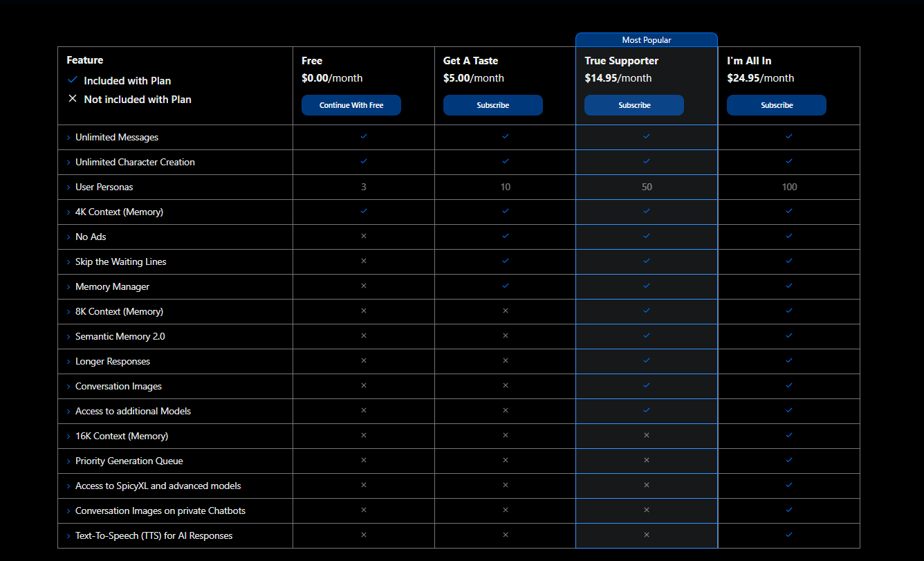Click the Continue With Free button
924x561 pixels.
pyautogui.click(x=351, y=105)
